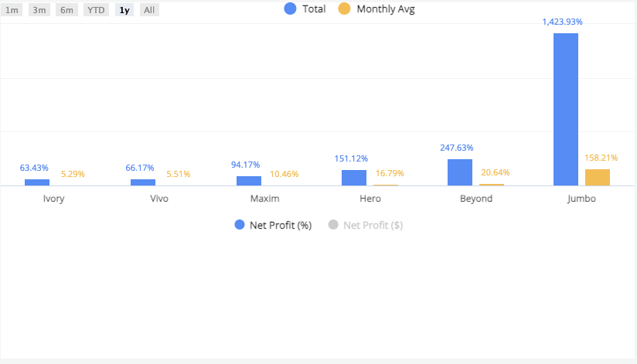Click Maxim's blue Total bar

pos(249,181)
